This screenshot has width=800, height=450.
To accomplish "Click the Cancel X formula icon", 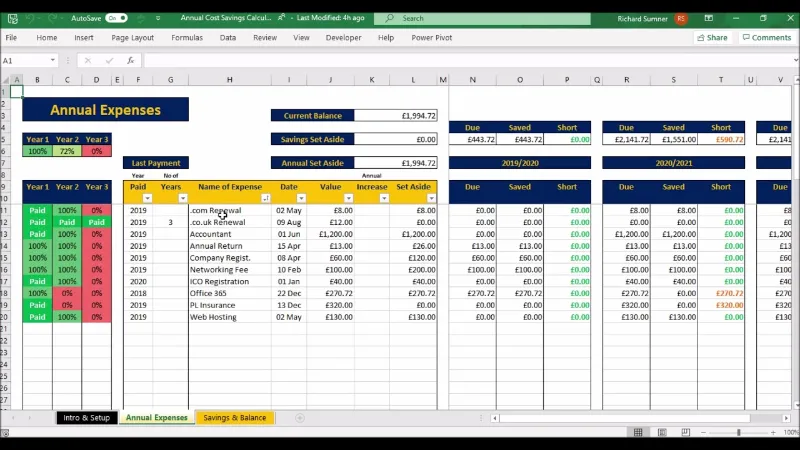I will [x=88, y=60].
